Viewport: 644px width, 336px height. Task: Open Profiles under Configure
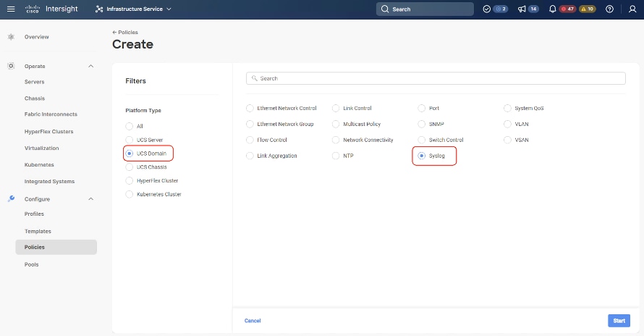(x=34, y=214)
